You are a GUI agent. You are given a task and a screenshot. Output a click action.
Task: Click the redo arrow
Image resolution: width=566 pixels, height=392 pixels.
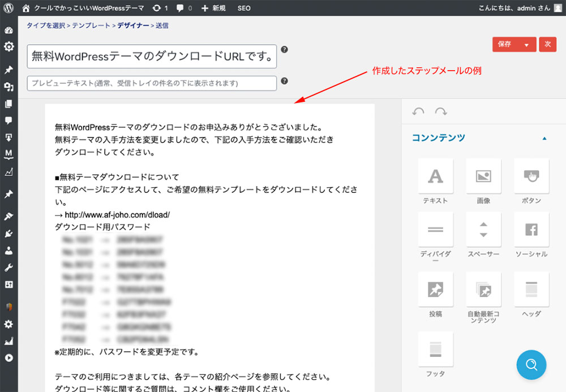coord(441,111)
